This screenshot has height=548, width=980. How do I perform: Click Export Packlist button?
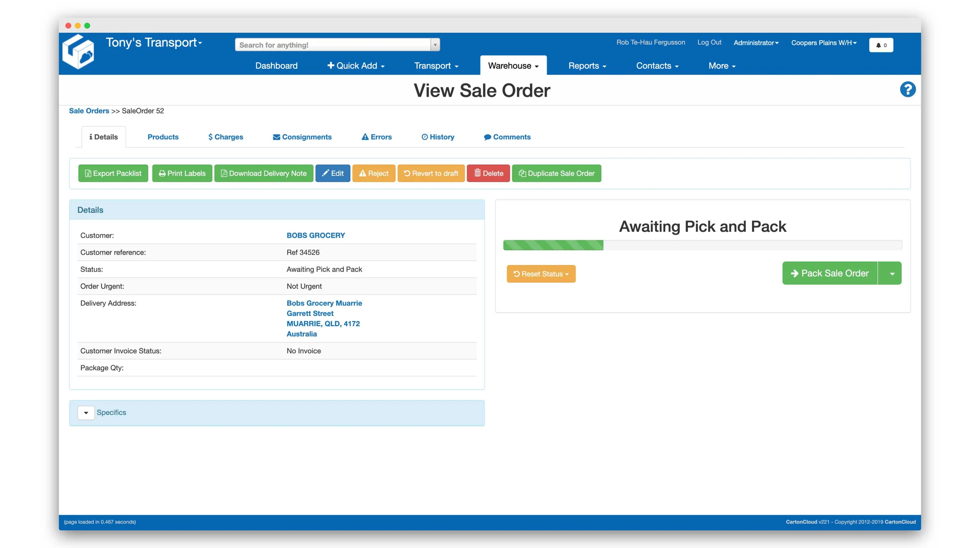tap(113, 173)
